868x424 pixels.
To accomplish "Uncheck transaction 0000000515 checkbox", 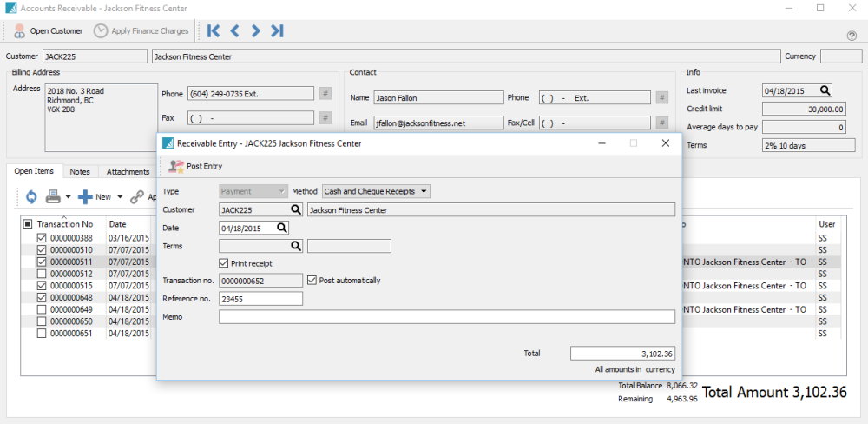I will pyautogui.click(x=42, y=286).
